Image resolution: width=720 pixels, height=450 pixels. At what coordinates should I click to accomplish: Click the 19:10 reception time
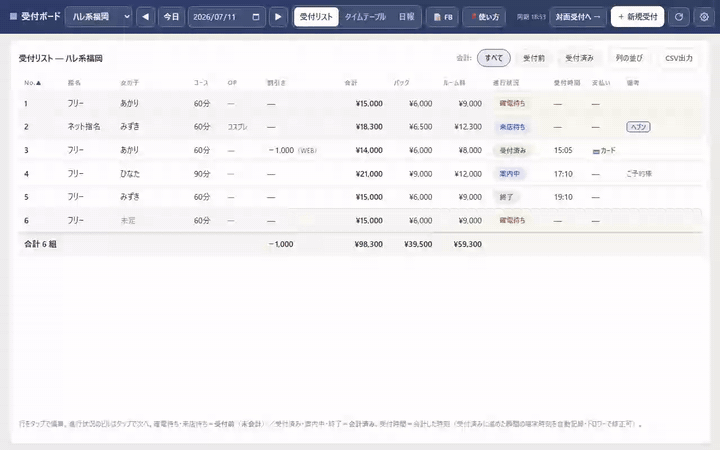coord(563,197)
